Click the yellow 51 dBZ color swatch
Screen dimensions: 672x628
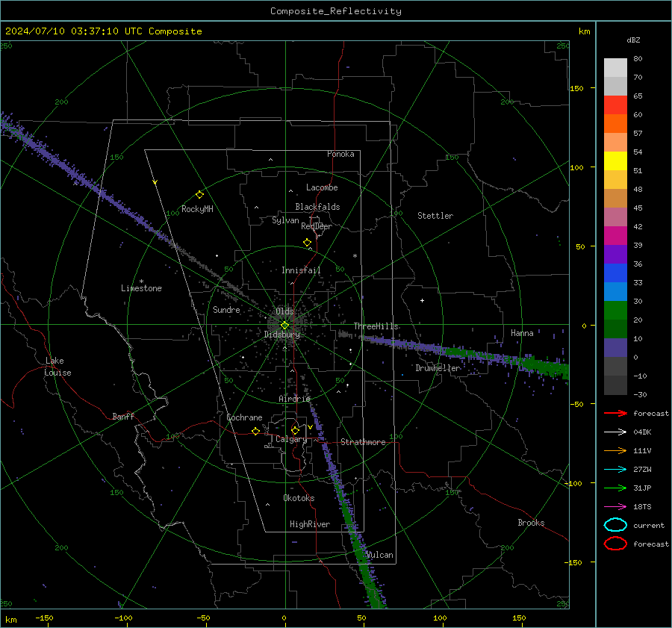[615, 161]
